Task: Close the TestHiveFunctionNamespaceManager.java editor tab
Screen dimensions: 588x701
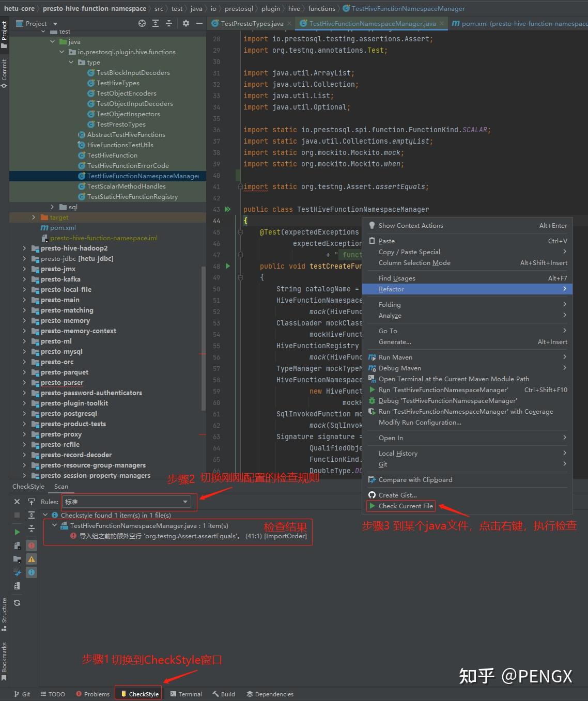Action: pyautogui.click(x=442, y=23)
